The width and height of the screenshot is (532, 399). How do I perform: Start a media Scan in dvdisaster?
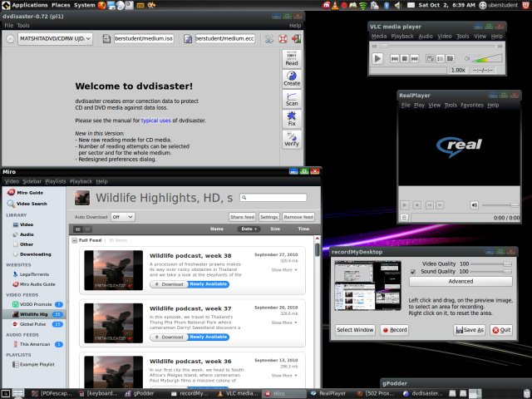point(292,99)
